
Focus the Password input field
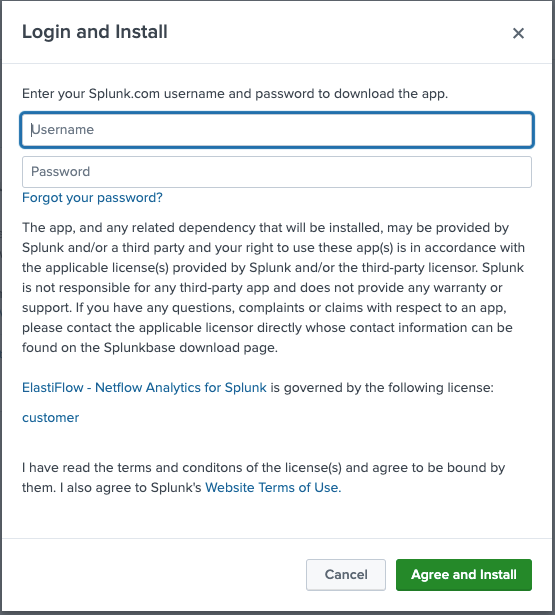click(277, 172)
